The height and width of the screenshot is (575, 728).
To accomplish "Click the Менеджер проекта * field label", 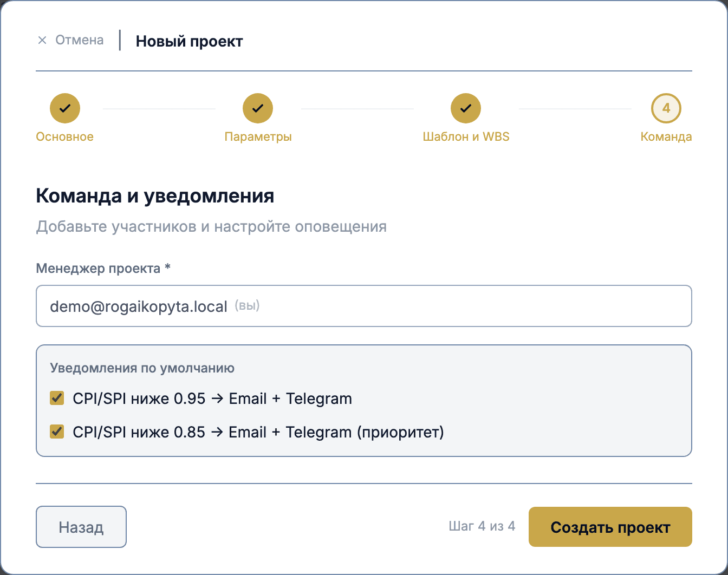I will click(103, 269).
